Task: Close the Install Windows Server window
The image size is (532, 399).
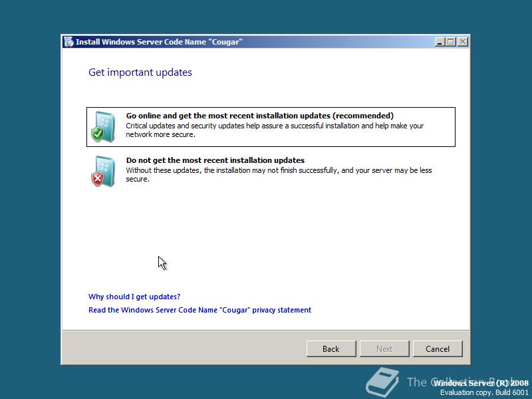Action: (x=463, y=42)
